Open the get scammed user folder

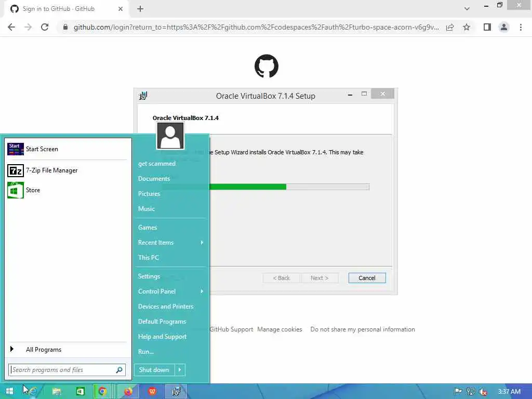pyautogui.click(x=157, y=164)
